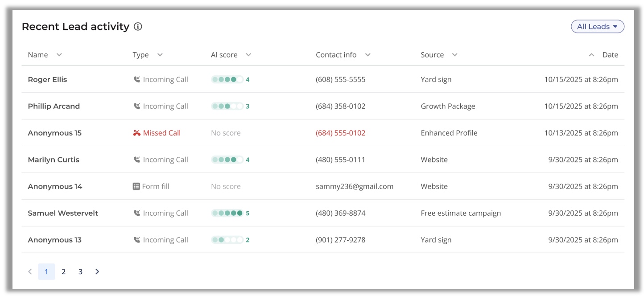
Task: Switch to page 2 of leads
Action: pos(63,271)
